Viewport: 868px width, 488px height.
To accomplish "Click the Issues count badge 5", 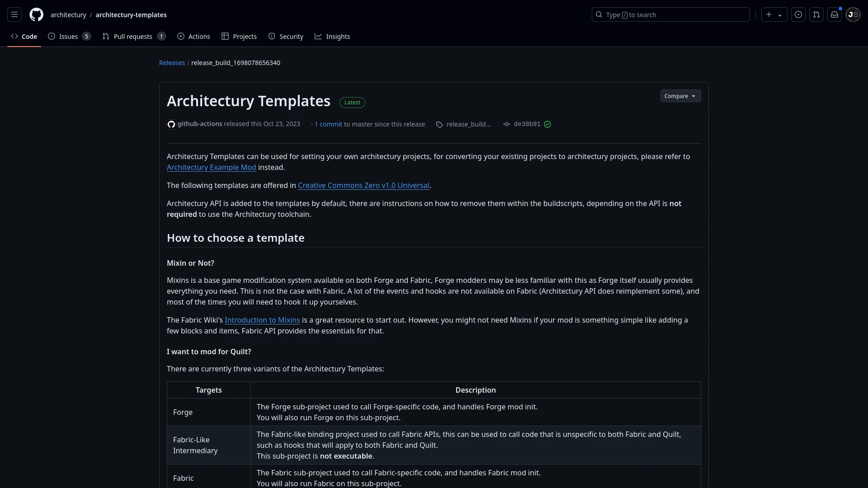I will tap(86, 37).
